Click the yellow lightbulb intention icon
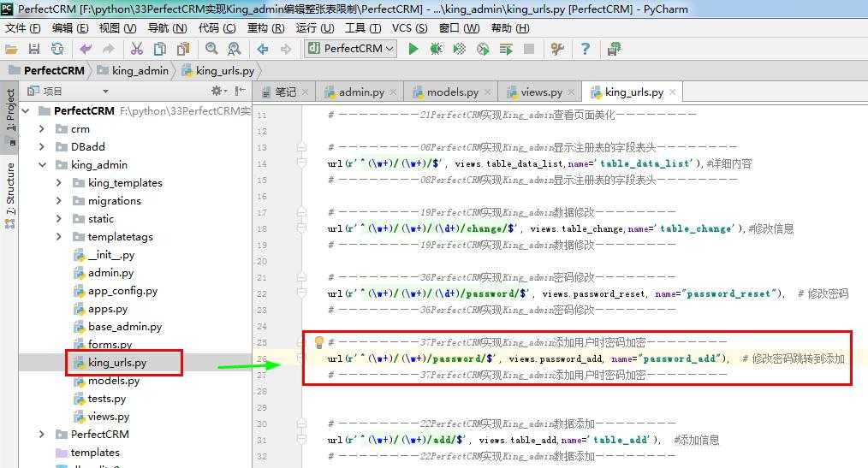Image resolution: width=868 pixels, height=468 pixels. 318,342
